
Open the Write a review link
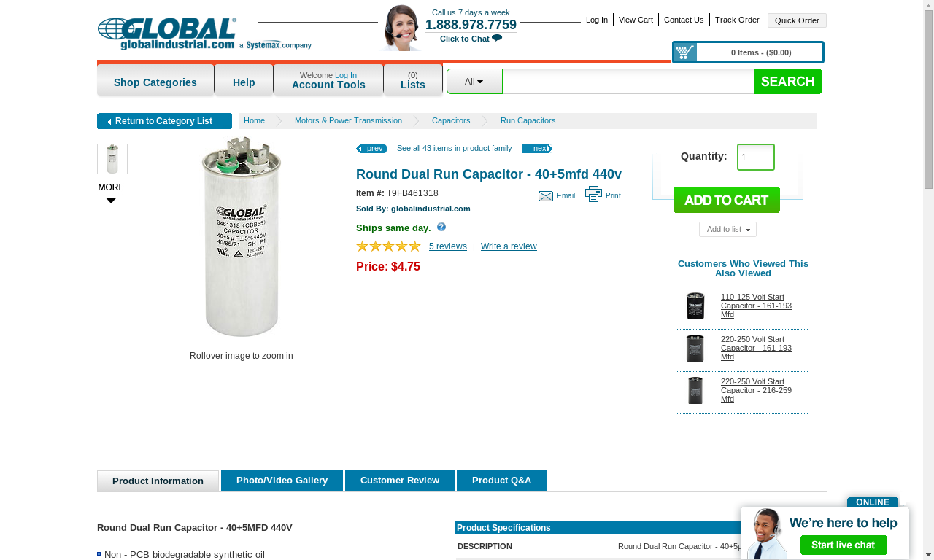click(509, 246)
